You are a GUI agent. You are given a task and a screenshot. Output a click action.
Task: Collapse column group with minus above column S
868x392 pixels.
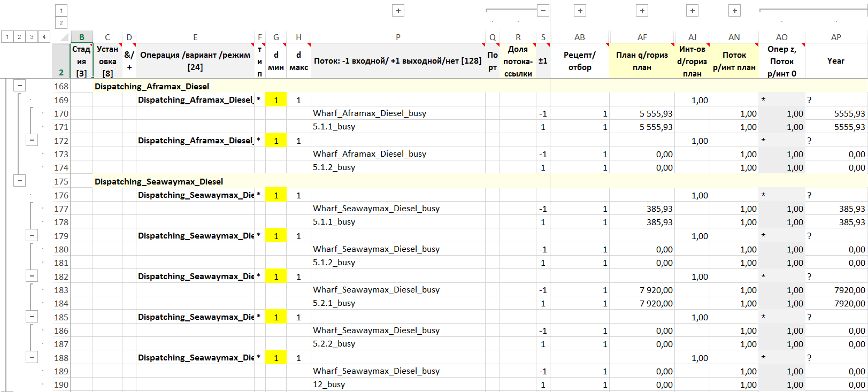[x=543, y=10]
